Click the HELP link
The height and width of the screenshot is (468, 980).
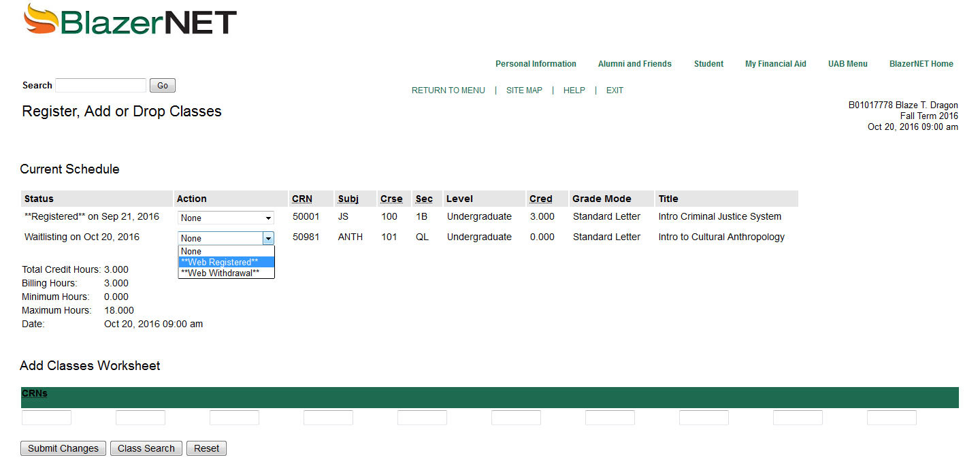pos(574,90)
